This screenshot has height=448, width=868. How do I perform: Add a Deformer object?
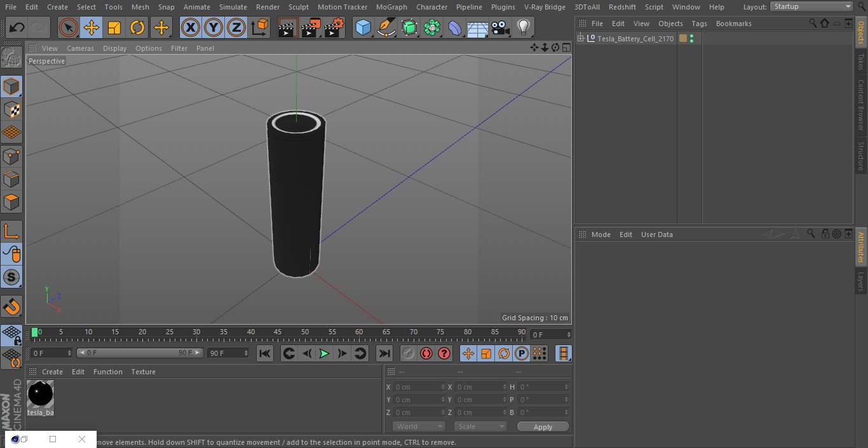click(455, 27)
